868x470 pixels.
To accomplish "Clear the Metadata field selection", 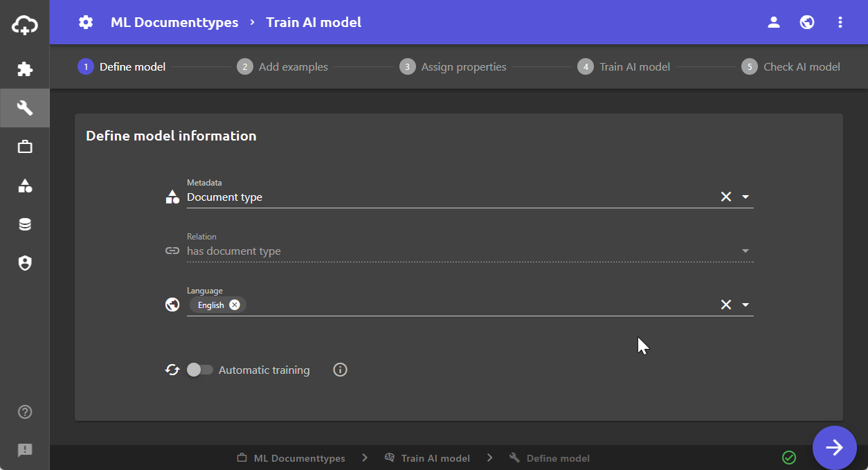I will (x=726, y=197).
